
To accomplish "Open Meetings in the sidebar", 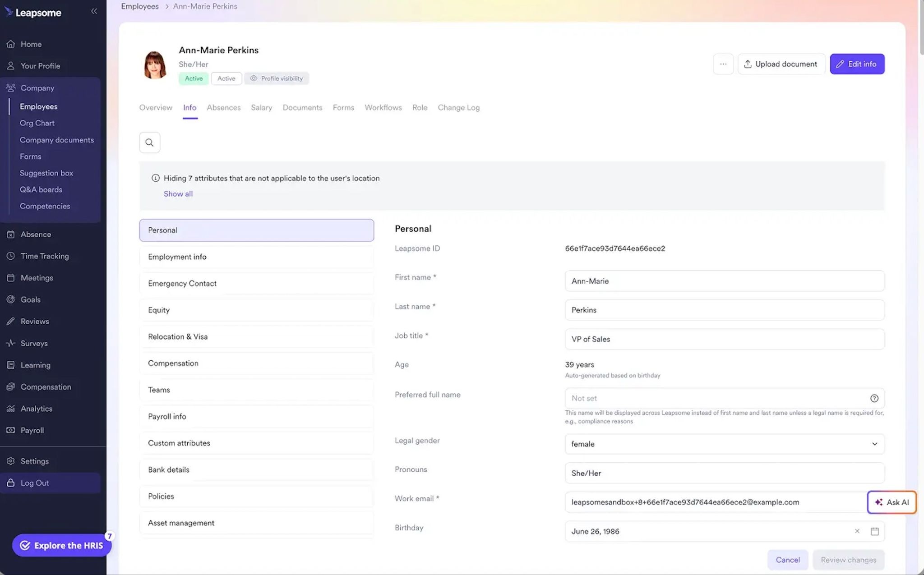I will click(37, 278).
